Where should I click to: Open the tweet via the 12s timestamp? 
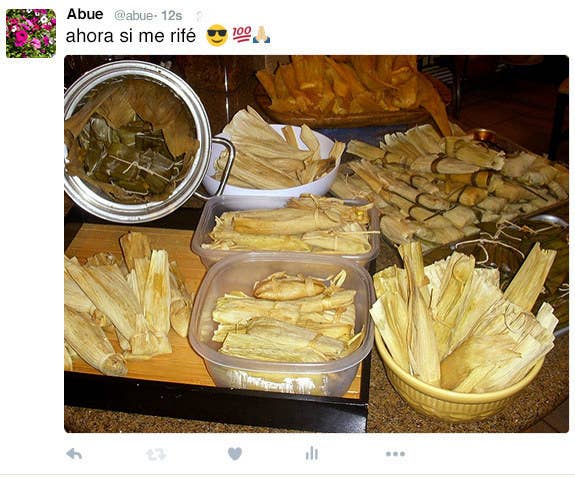coord(172,15)
